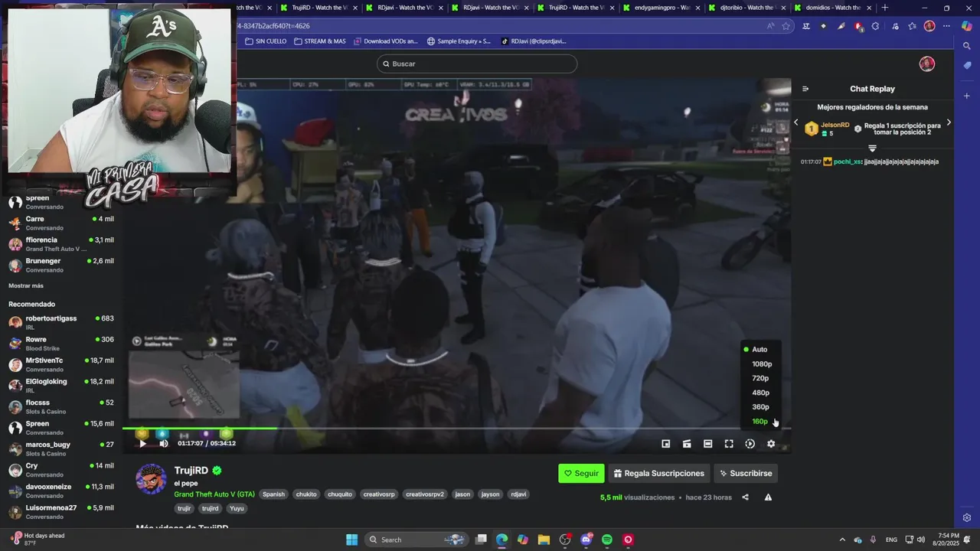Mute the video player volume
This screenshot has height=551, width=980.
pyautogui.click(x=163, y=443)
